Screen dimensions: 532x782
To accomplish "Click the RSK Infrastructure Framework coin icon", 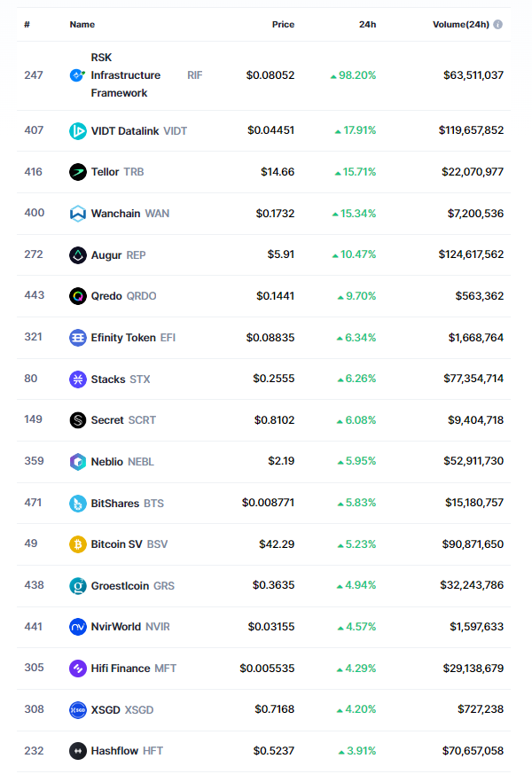I will [78, 75].
